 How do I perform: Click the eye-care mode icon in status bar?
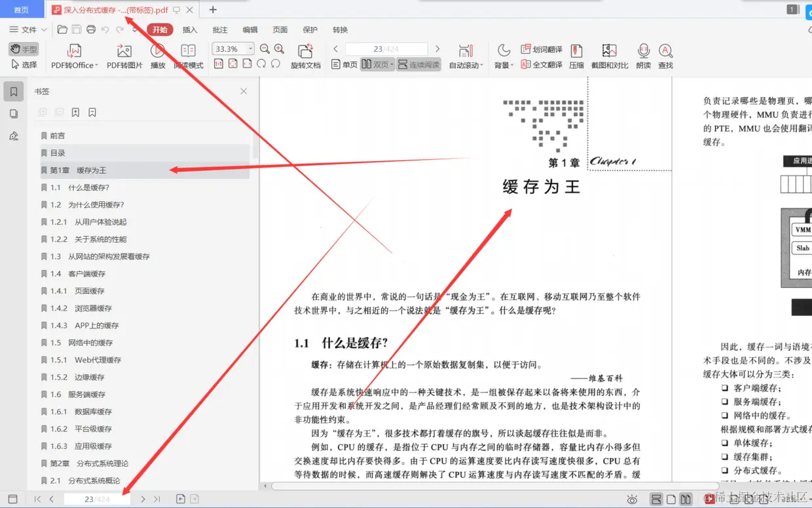(x=632, y=499)
